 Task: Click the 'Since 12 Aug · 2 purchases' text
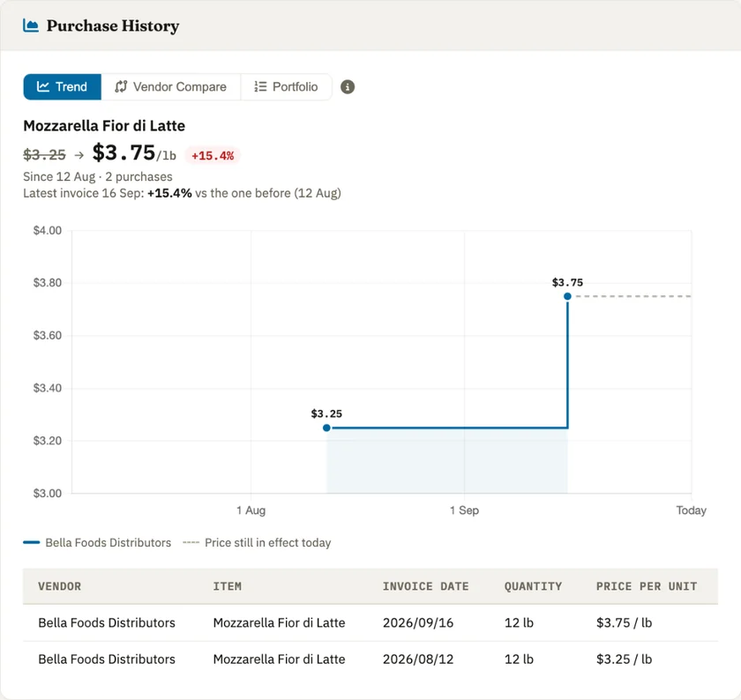point(98,176)
